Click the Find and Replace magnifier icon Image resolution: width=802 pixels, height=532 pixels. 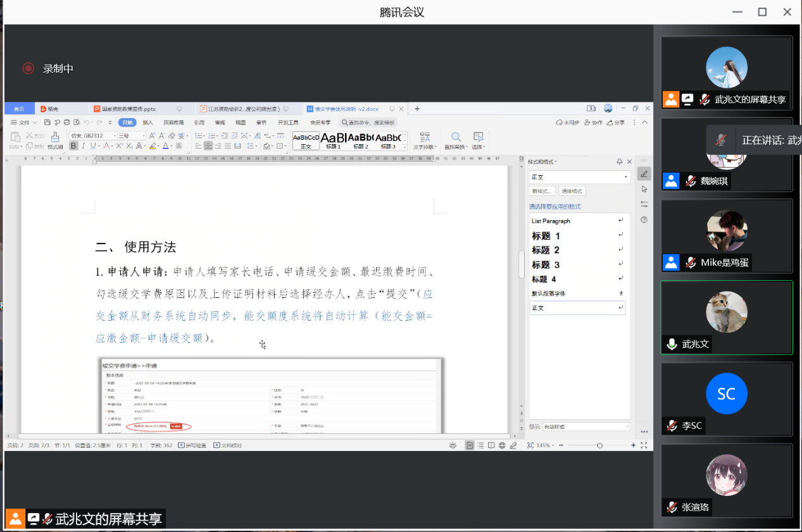tap(455, 137)
